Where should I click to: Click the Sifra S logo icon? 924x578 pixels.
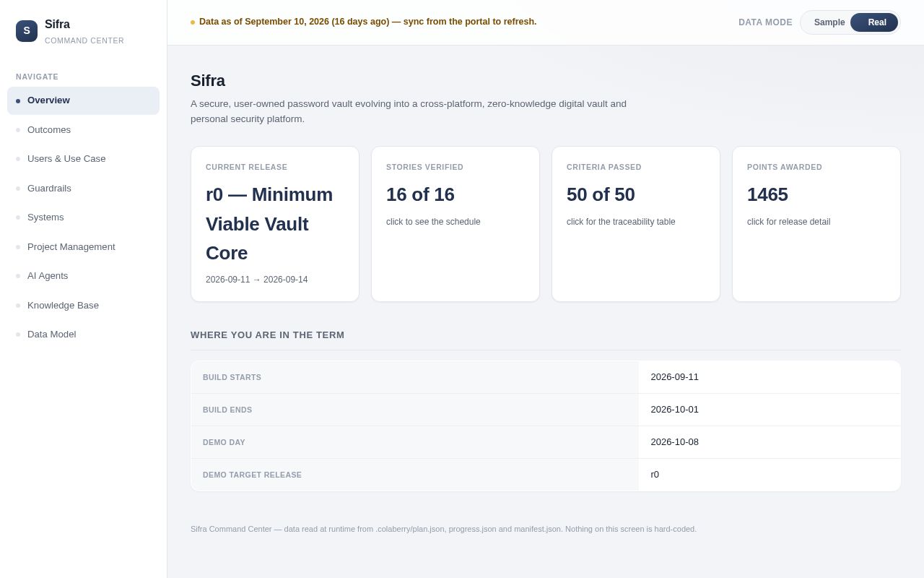(x=27, y=31)
